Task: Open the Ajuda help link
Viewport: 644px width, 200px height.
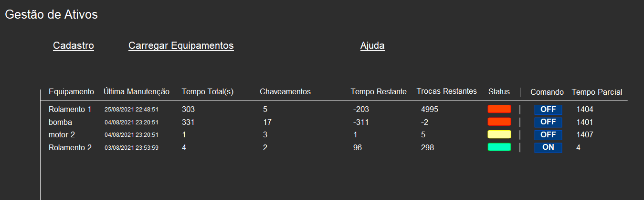Action: [372, 45]
